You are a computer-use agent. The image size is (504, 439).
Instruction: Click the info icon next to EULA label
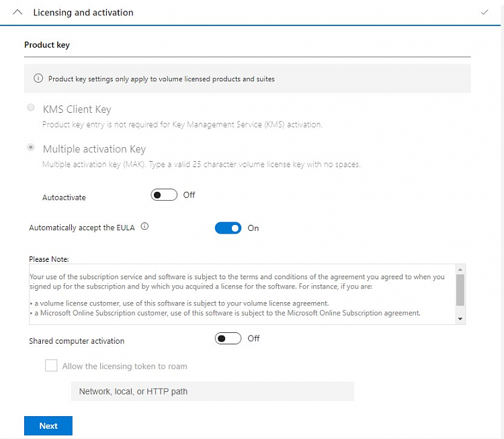point(144,226)
